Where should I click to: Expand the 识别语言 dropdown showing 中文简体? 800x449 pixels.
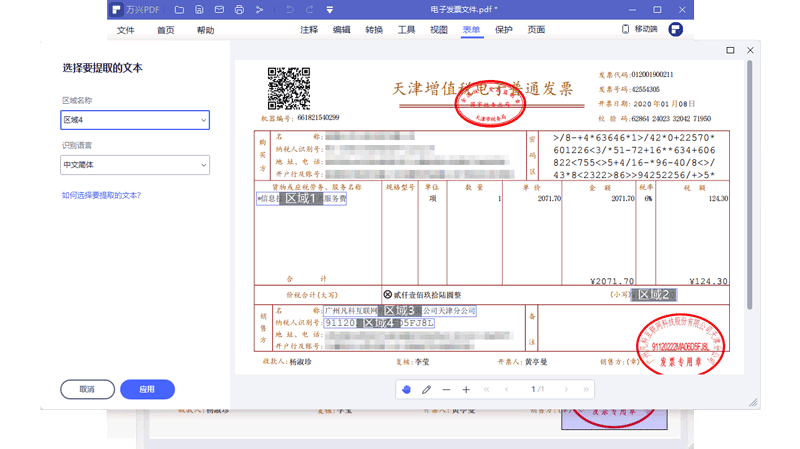[x=135, y=165]
